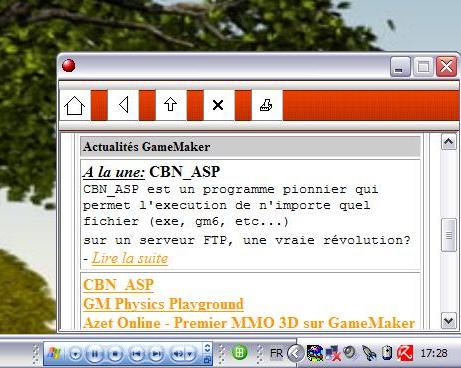The width and height of the screenshot is (461, 368).
Task: Click the network disconnected tray icon
Action: 333,353
